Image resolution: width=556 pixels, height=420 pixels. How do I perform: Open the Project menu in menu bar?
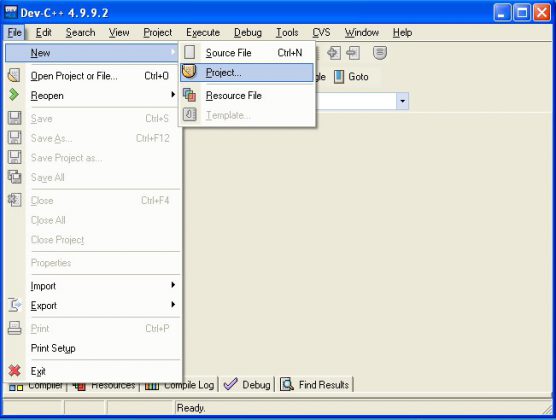pyautogui.click(x=157, y=33)
